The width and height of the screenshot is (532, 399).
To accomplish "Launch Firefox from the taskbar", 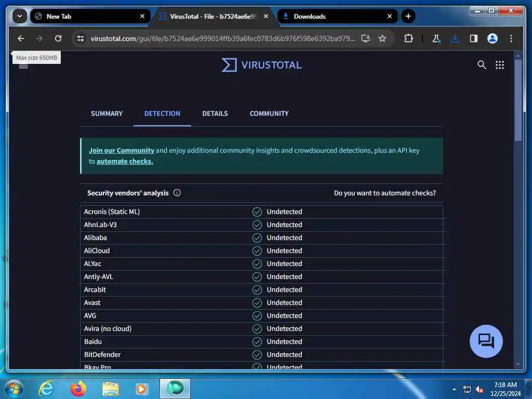I will pos(78,389).
